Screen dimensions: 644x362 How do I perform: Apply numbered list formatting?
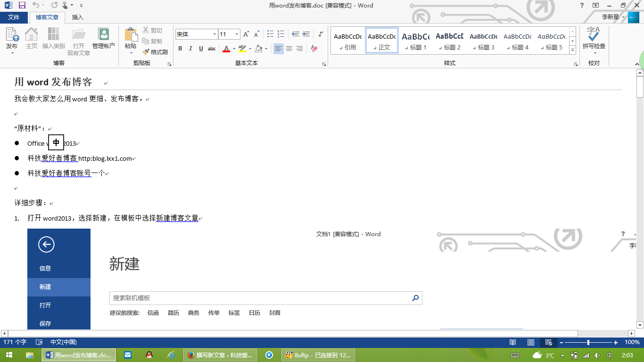tap(281, 34)
